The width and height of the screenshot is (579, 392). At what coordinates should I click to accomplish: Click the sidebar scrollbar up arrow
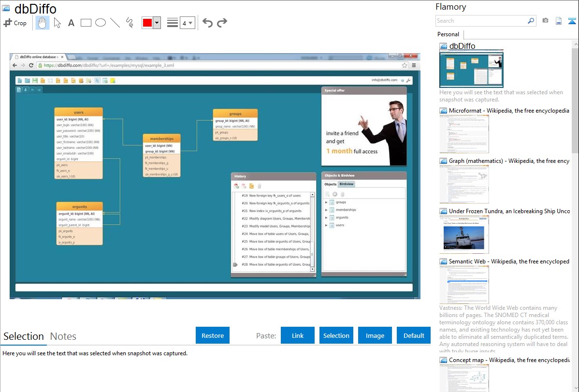coord(575,44)
